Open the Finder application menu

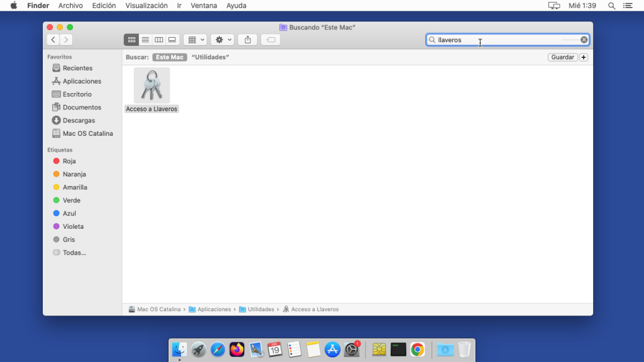(x=38, y=6)
